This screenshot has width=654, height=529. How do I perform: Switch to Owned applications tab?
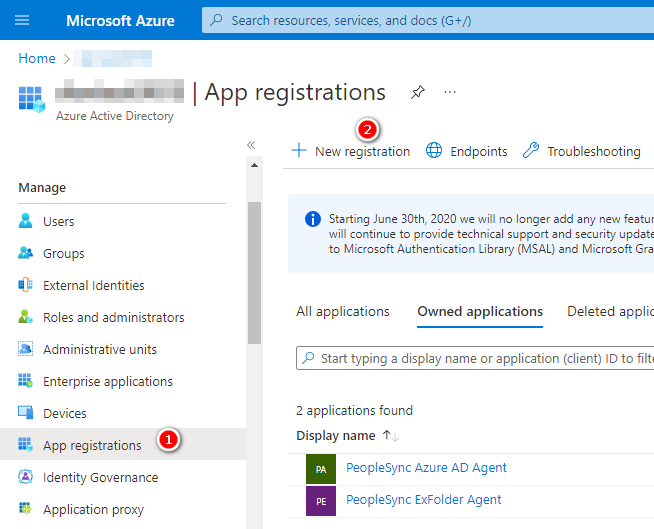pos(480,312)
